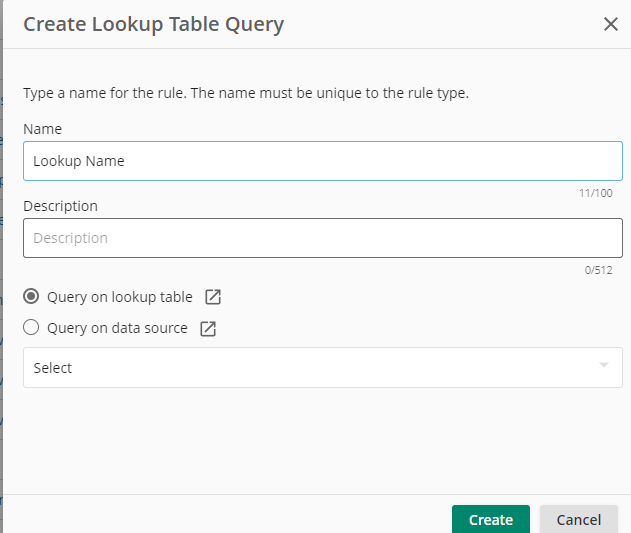
Task: Open external link icon beside Query on lookup table
Action: click(x=213, y=297)
